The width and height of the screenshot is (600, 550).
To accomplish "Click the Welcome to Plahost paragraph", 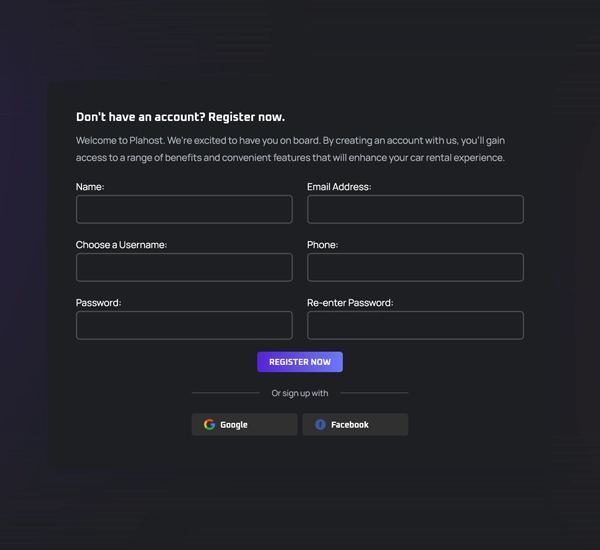I will 290,149.
